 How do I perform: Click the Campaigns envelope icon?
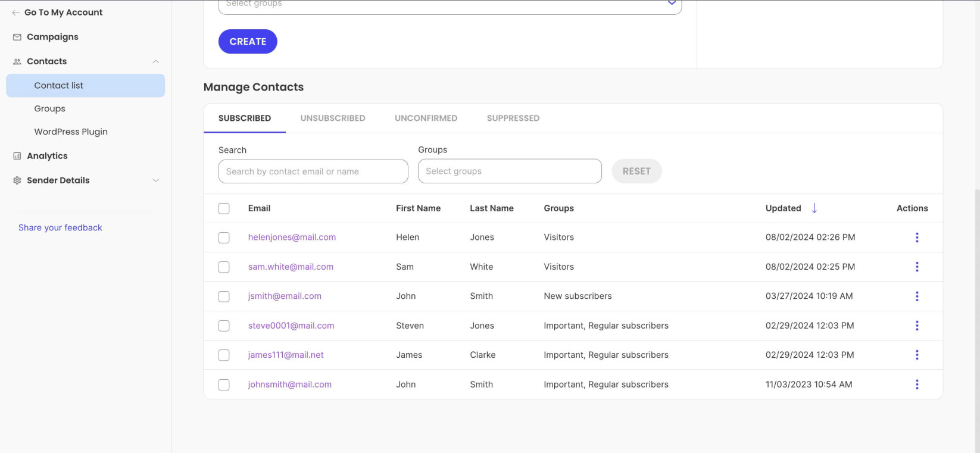(x=17, y=37)
